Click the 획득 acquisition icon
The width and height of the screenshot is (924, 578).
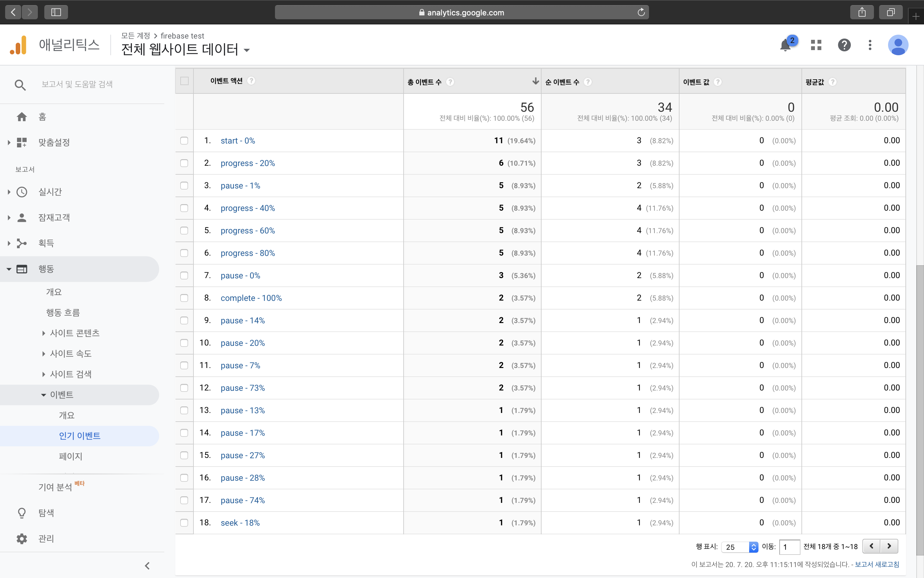click(22, 243)
